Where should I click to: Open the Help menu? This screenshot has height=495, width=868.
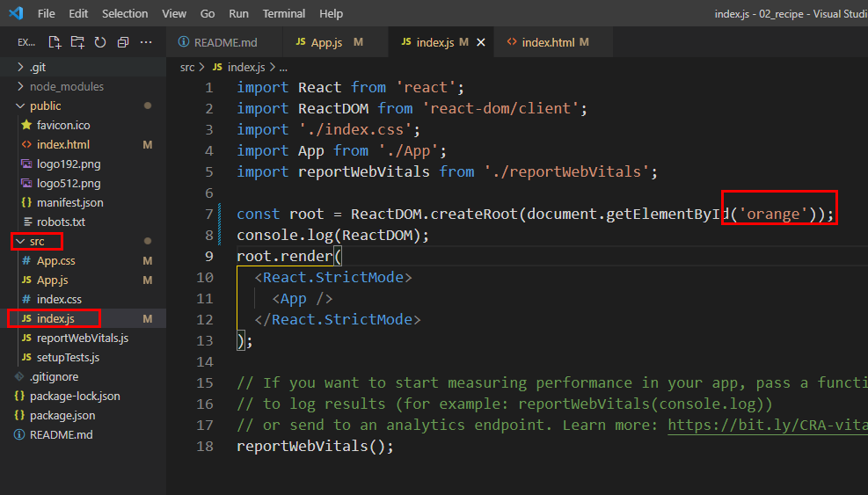click(x=331, y=13)
